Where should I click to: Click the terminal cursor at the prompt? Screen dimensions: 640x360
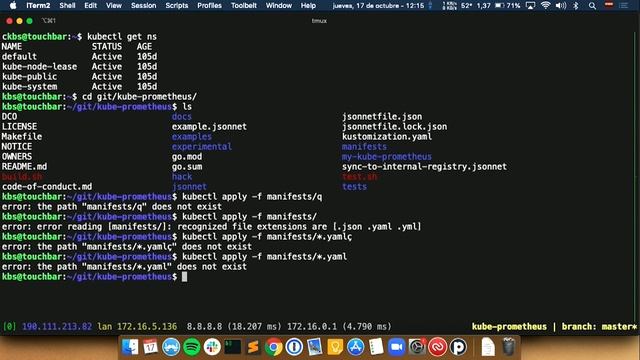point(184,277)
